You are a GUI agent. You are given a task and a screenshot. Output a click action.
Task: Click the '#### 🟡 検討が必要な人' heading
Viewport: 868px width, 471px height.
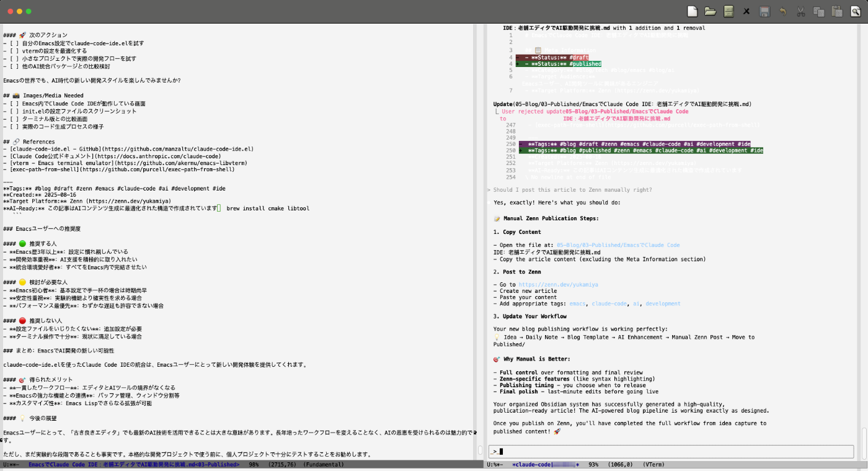click(35, 282)
